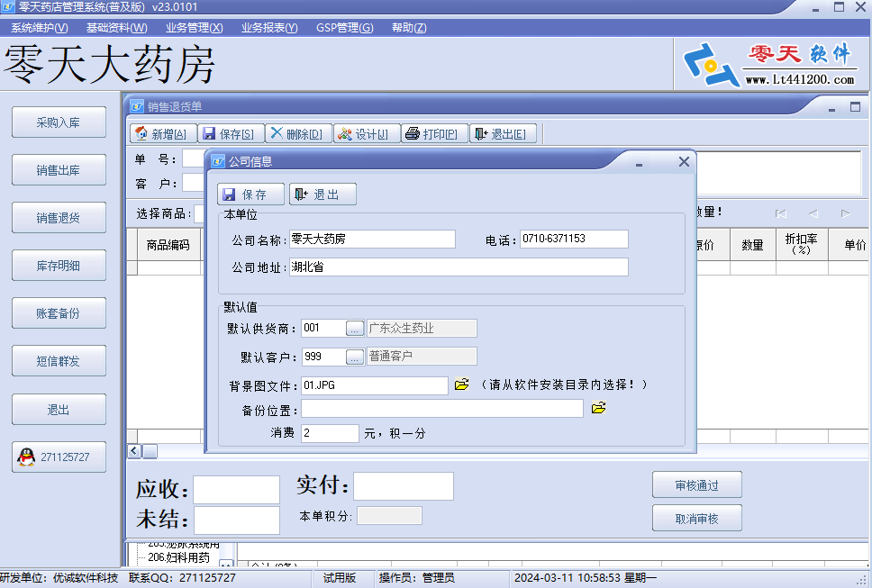The width and height of the screenshot is (872, 588).
Task: Click the 未结 amount field
Action: [x=236, y=520]
